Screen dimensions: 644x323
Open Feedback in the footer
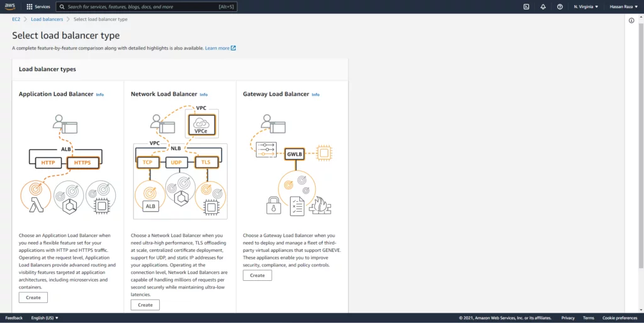(14, 318)
